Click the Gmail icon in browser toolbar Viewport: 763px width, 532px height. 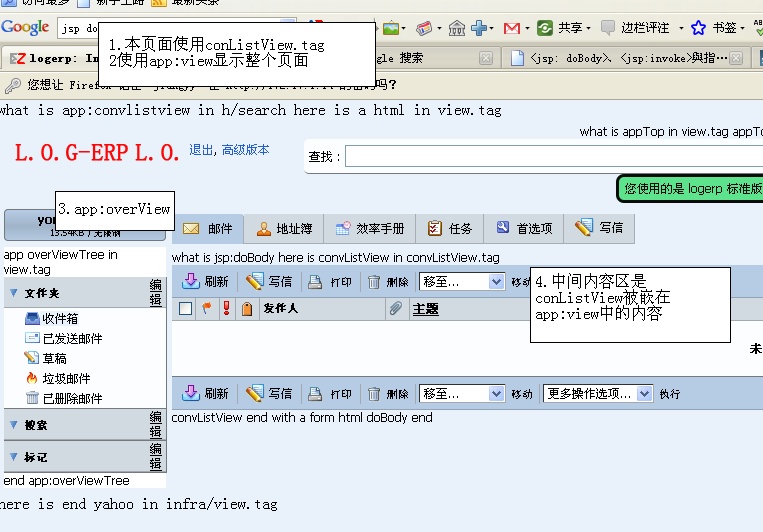click(511, 28)
